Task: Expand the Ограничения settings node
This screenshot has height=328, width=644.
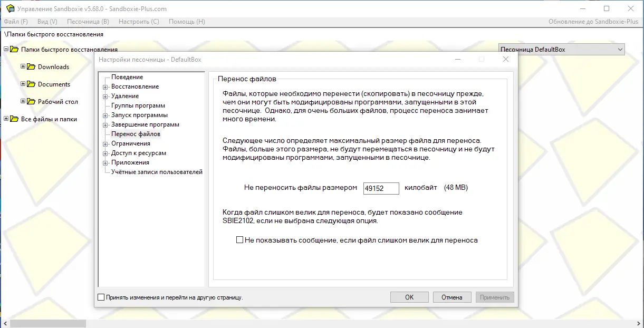Action: coord(105,144)
